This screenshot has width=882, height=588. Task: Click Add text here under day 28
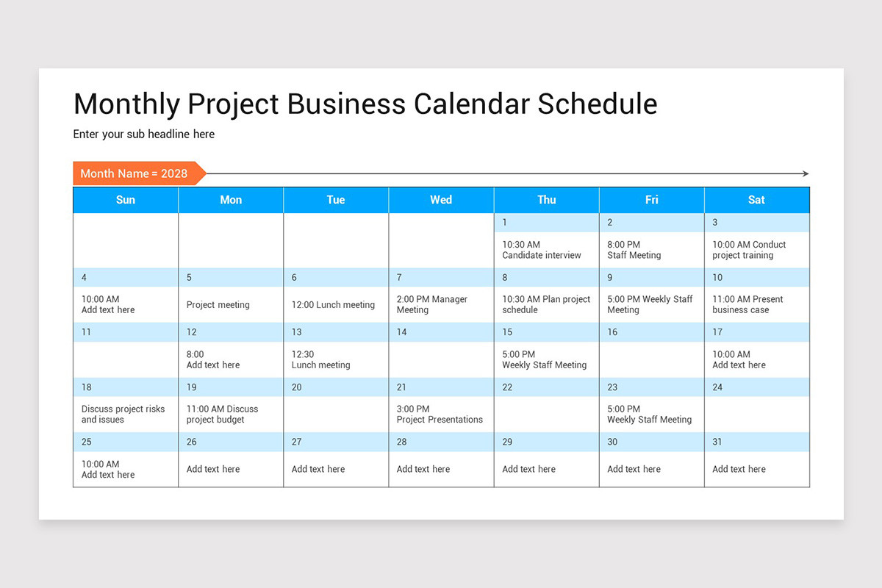tap(423, 469)
